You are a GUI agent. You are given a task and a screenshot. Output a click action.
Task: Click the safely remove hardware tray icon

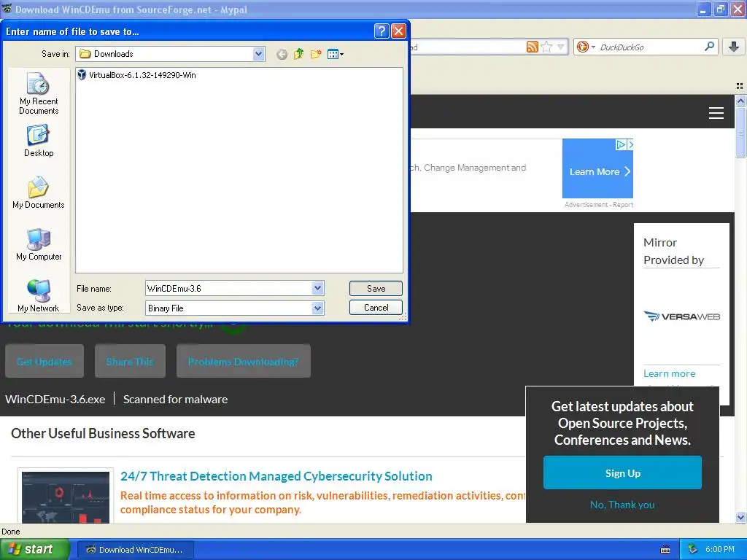[693, 550]
